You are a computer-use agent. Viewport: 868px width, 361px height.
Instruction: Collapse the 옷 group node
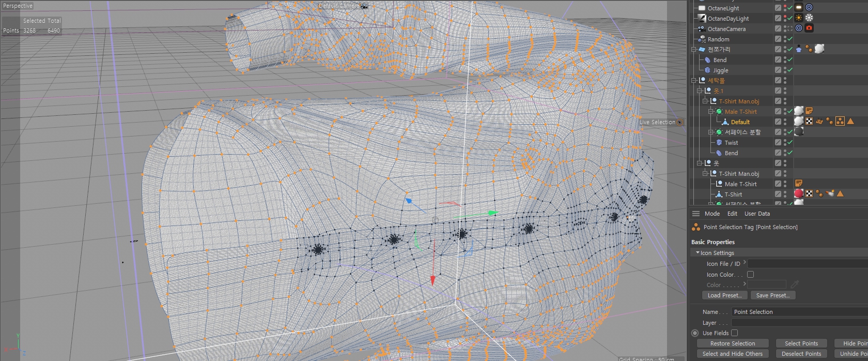(x=700, y=163)
